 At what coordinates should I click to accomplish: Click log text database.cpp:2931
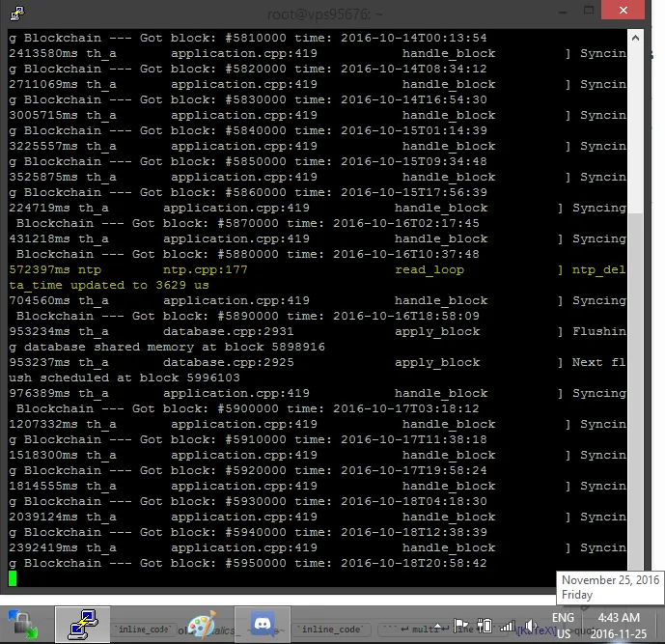[x=228, y=331]
